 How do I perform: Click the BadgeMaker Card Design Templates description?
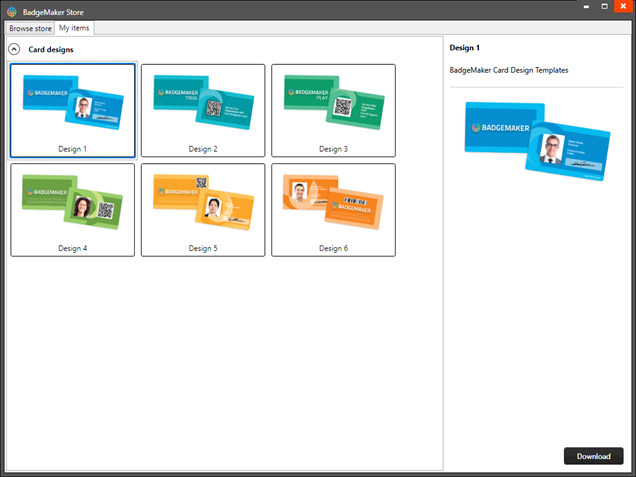[509, 70]
